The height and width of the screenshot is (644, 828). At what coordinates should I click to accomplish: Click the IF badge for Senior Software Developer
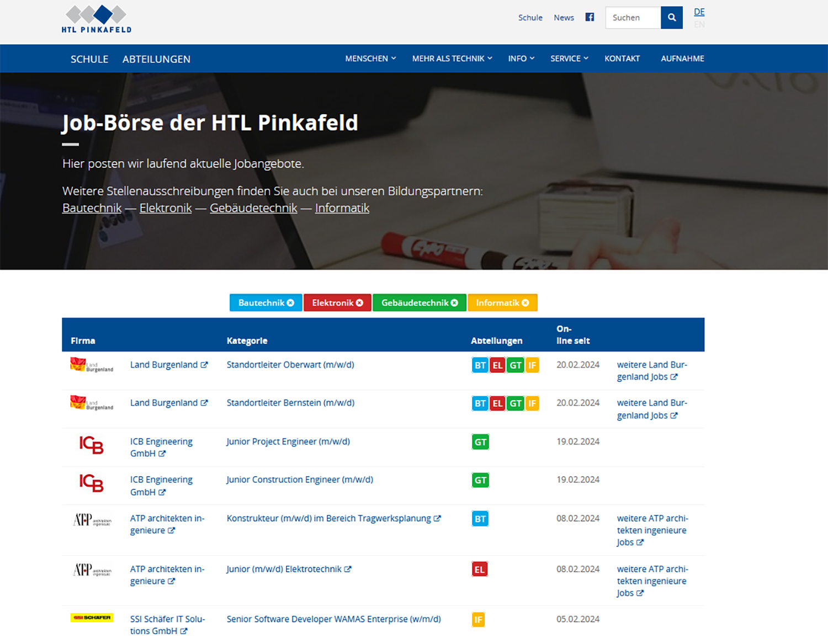478,620
